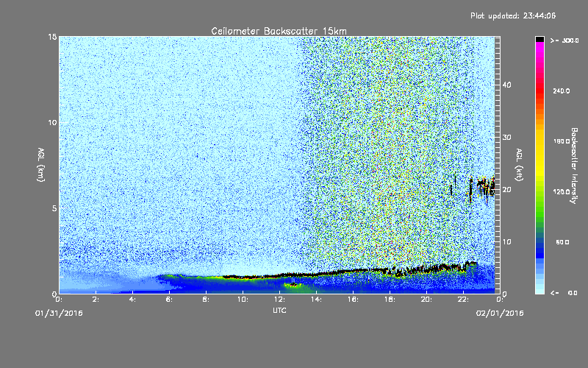Image resolution: width=588 pixels, height=368 pixels.
Task: Click the '14:' hour tick on time axis
Action: [316, 300]
